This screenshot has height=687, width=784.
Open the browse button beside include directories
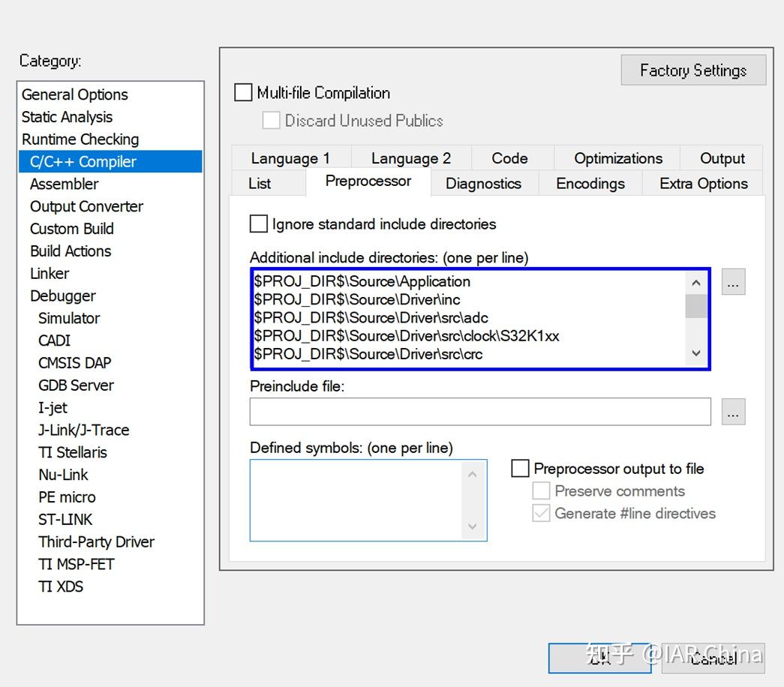[733, 281]
